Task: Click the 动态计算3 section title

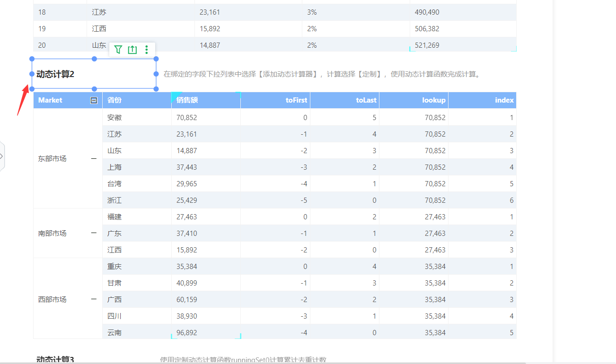Action: point(55,360)
